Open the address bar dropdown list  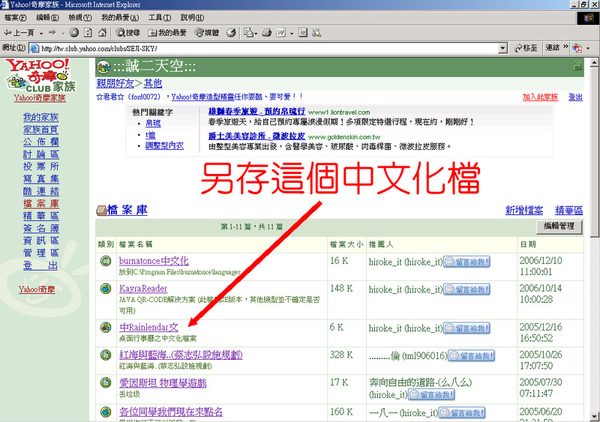coord(503,48)
